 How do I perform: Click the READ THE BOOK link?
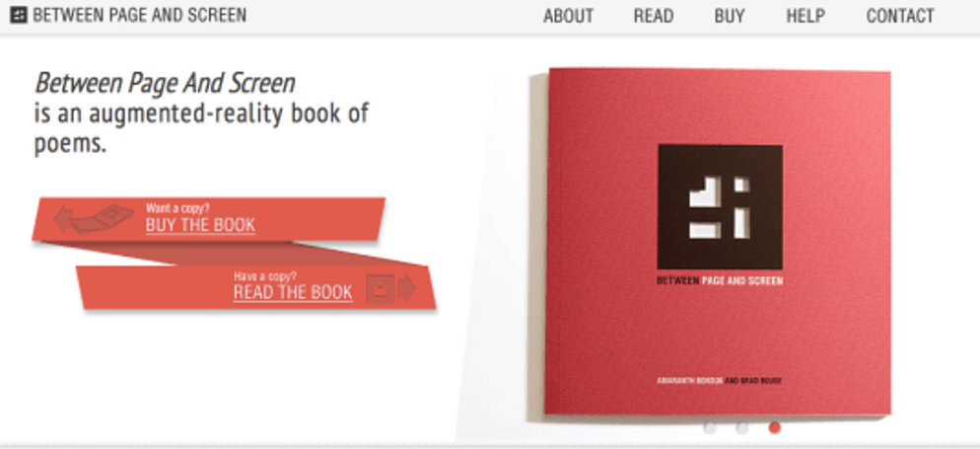tap(293, 293)
